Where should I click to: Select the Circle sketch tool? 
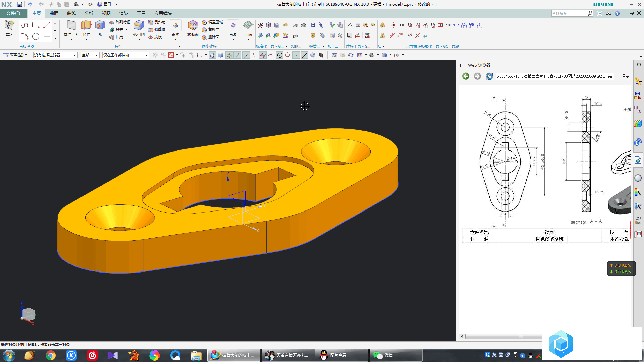(x=36, y=36)
